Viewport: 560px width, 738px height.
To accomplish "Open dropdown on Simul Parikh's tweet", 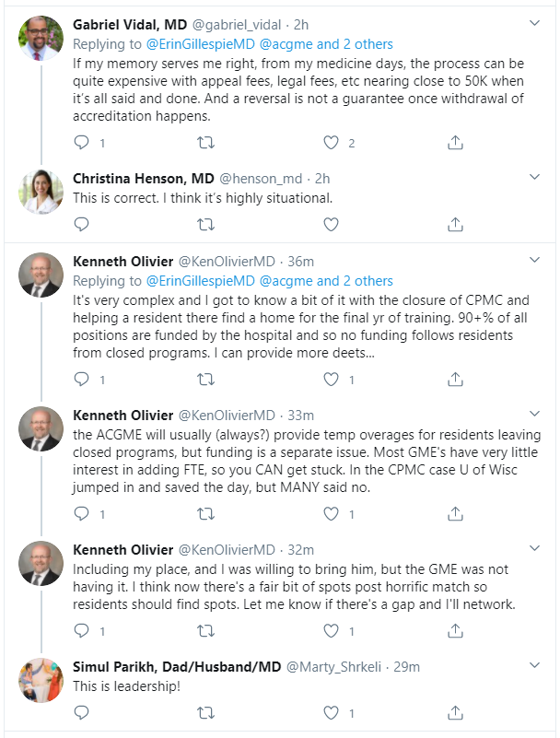I will click(x=534, y=664).
